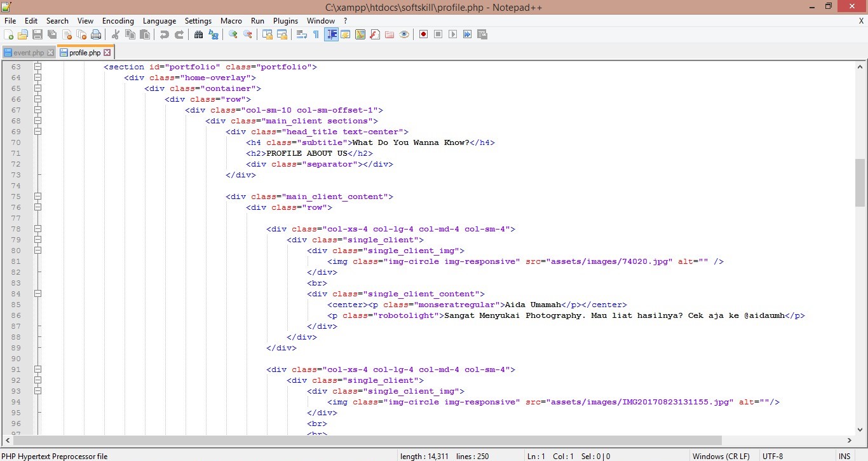The width and height of the screenshot is (868, 461).
Task: Save the recorded macro icon
Action: tap(482, 34)
